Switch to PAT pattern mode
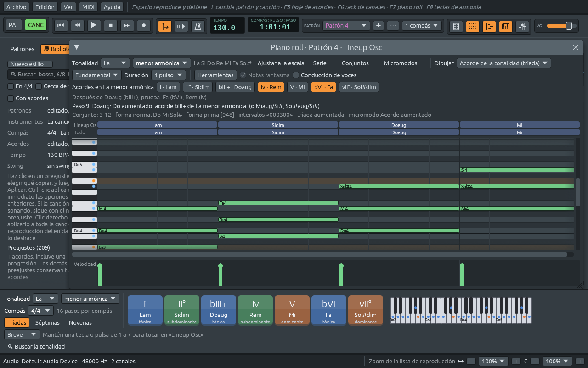Viewport: 588px width, 368px height. coord(14,25)
